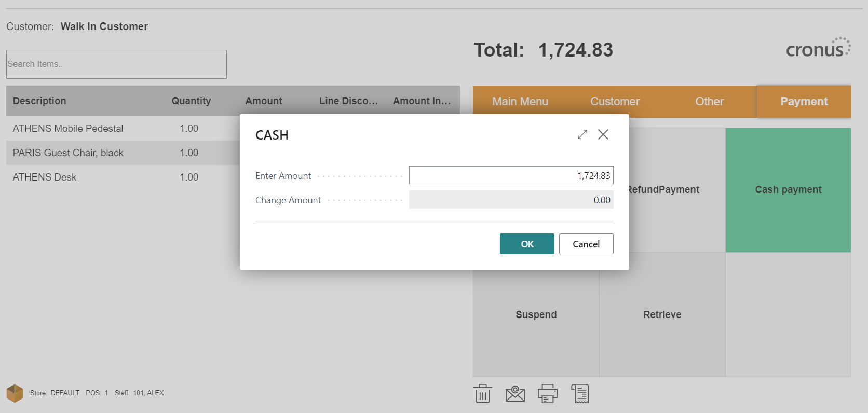The image size is (868, 413).
Task: Click the printer icon
Action: 547,394
